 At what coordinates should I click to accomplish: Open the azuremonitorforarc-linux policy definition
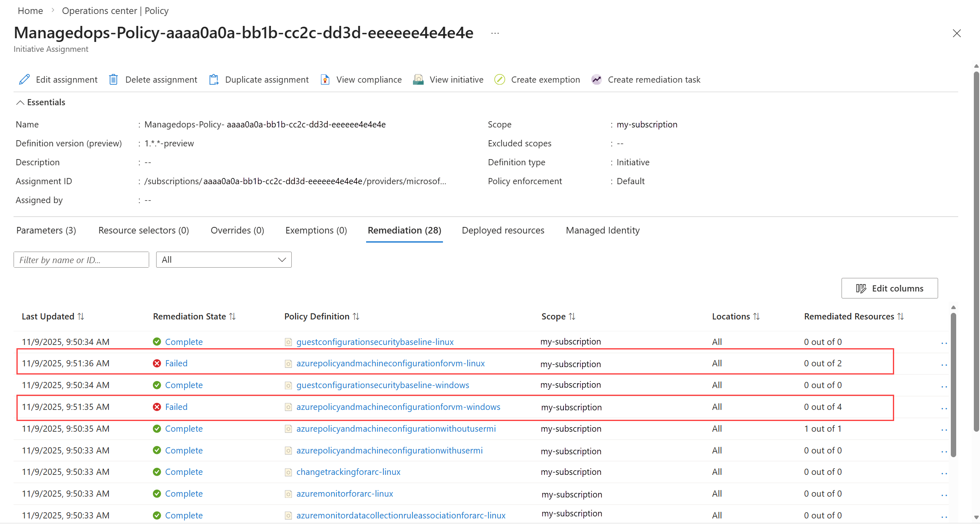[345, 494]
